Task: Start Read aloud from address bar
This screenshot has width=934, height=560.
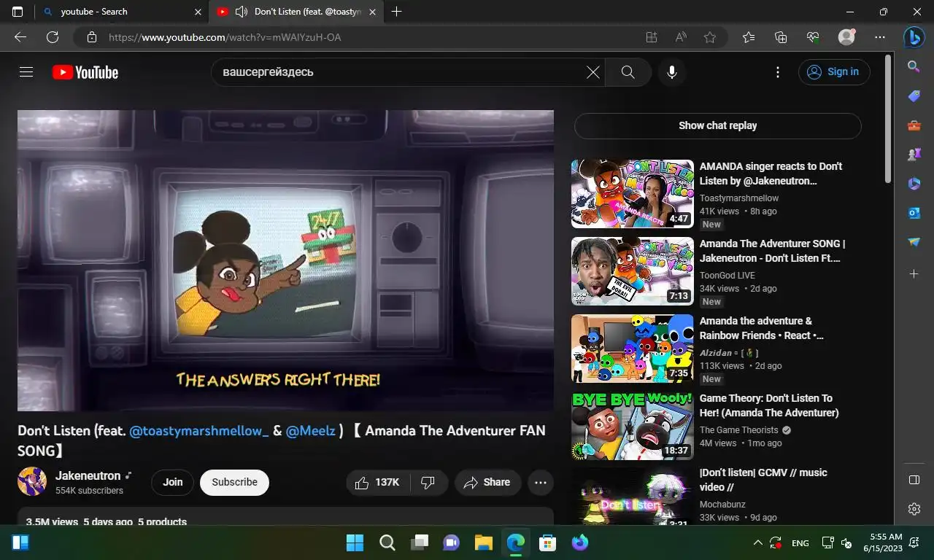Action: pos(681,37)
